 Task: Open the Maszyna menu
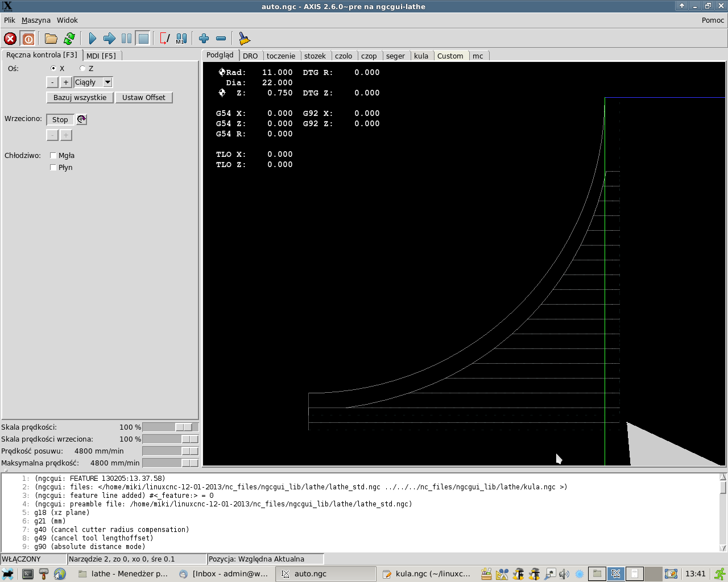coord(36,20)
